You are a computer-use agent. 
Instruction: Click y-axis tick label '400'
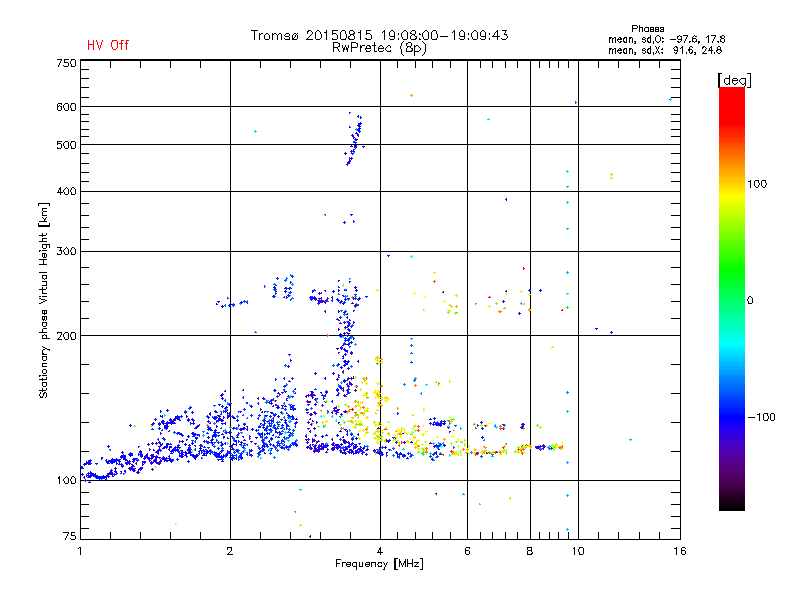point(67,191)
